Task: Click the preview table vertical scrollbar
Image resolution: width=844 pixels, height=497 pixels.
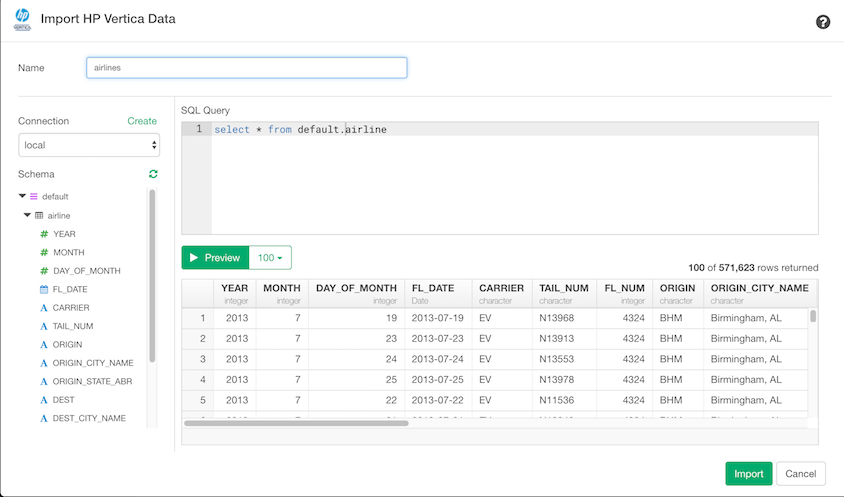Action: click(x=813, y=316)
